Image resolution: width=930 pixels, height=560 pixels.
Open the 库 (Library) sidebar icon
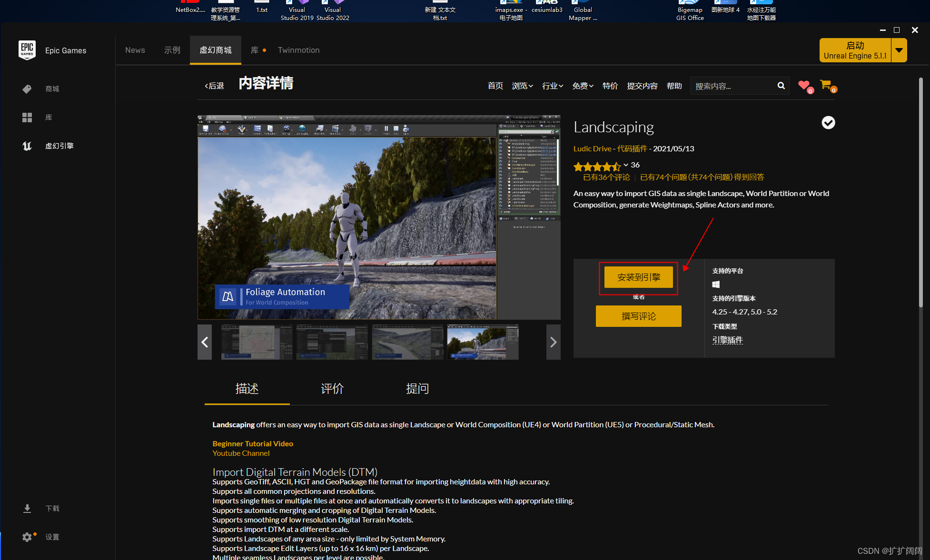(x=48, y=118)
